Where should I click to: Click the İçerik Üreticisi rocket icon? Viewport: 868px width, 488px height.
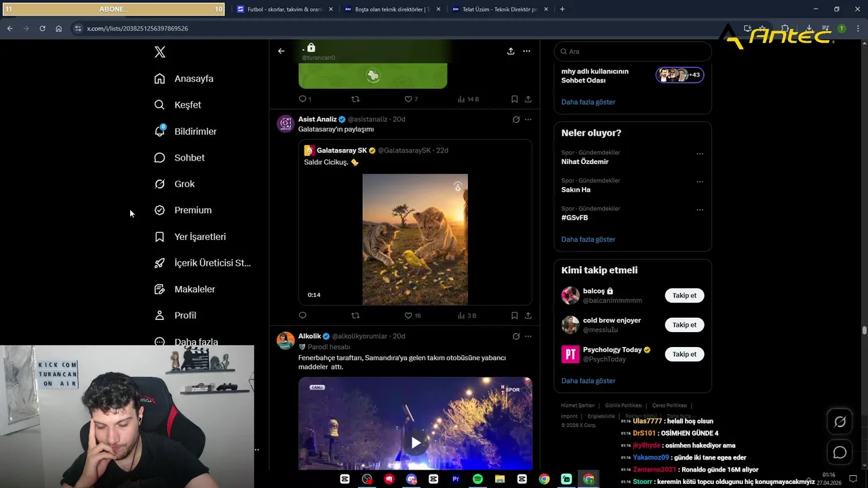click(x=159, y=263)
